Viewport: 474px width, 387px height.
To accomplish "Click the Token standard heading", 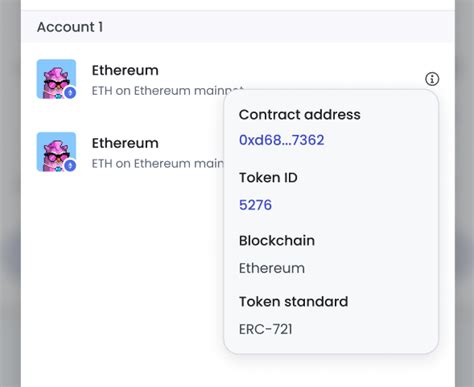I will [x=293, y=302].
